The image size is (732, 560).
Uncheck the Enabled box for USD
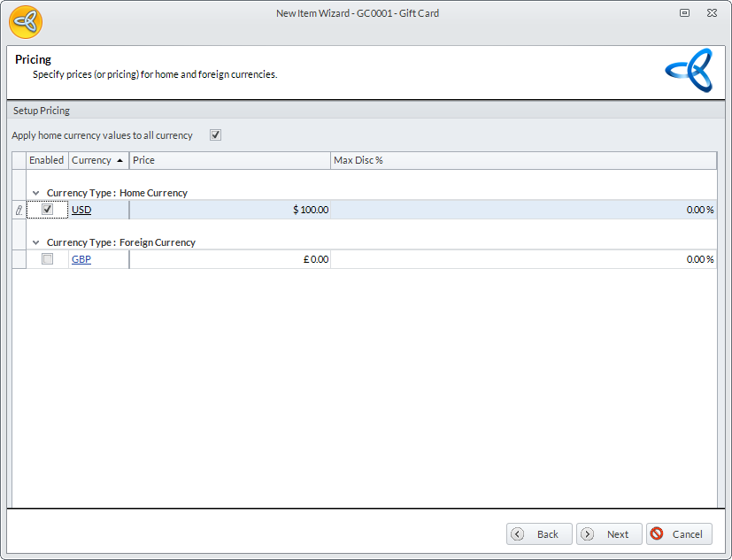pos(48,210)
